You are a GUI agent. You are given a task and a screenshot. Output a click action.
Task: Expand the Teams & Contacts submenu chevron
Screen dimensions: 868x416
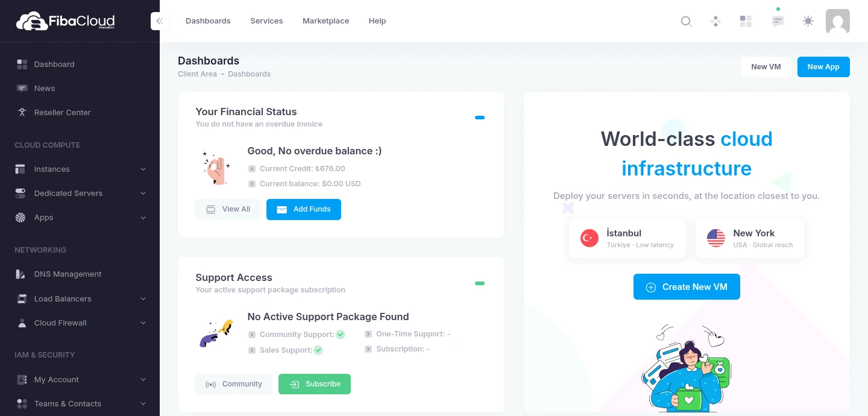tap(143, 403)
